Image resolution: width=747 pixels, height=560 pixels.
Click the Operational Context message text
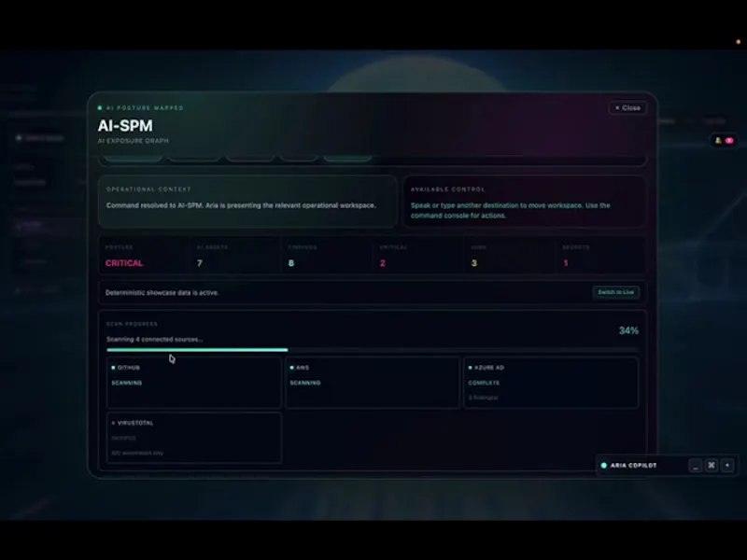click(x=241, y=205)
